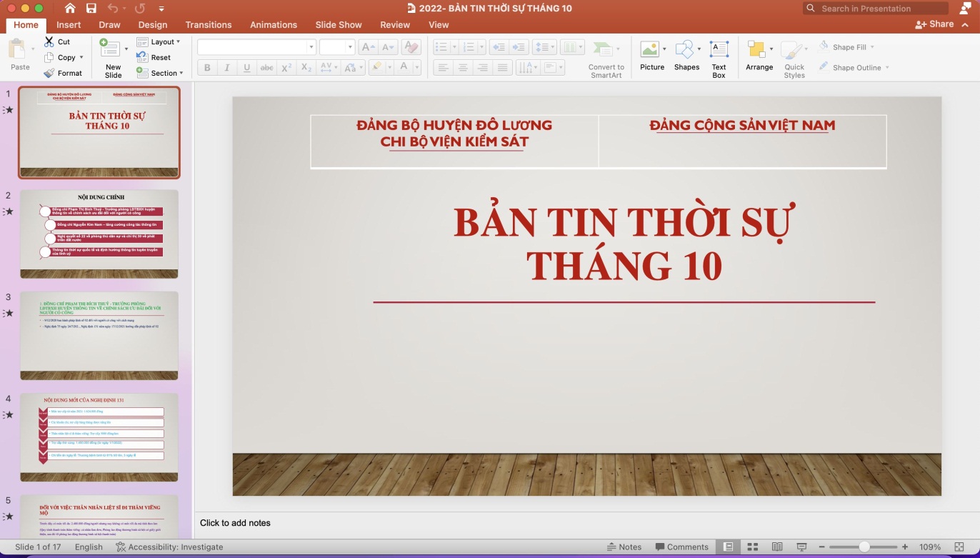Toggle Italic formatting

[227, 68]
